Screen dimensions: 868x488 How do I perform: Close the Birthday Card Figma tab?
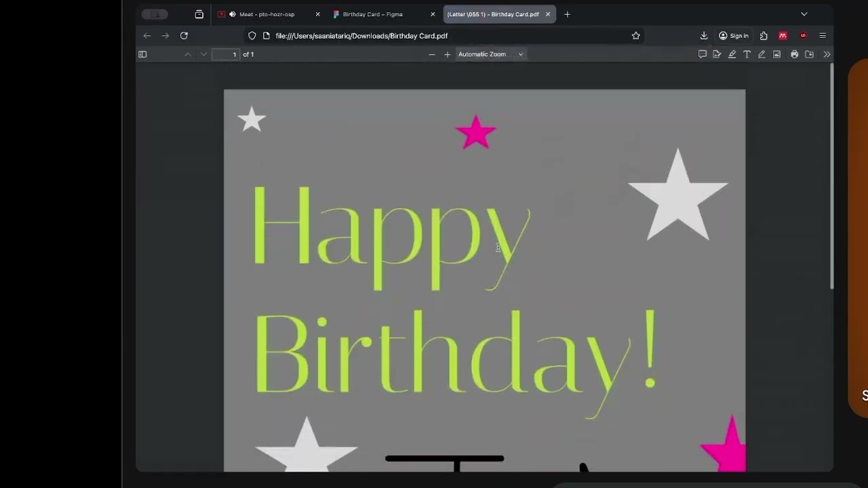(x=433, y=14)
